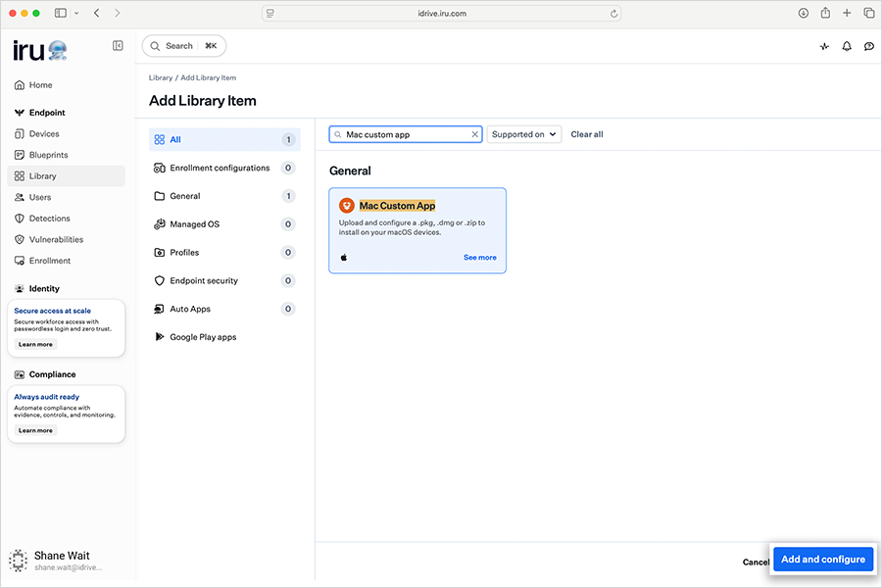
Task: Open Safari downloads
Action: coord(804,13)
